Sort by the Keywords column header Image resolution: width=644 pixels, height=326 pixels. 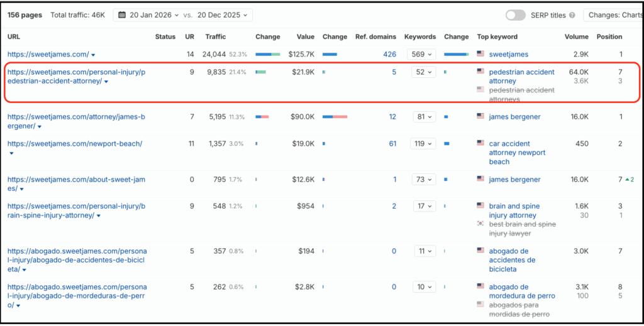pyautogui.click(x=419, y=36)
